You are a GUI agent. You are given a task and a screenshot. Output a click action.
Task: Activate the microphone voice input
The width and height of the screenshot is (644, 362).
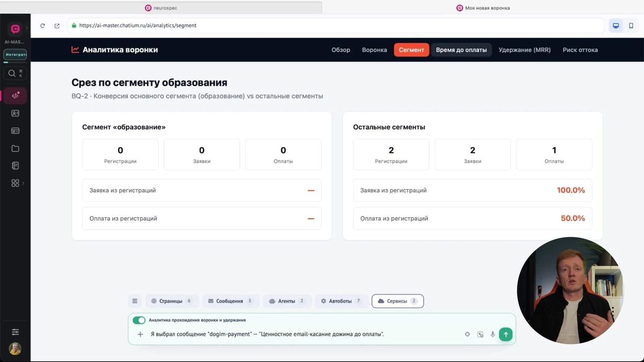point(493,334)
